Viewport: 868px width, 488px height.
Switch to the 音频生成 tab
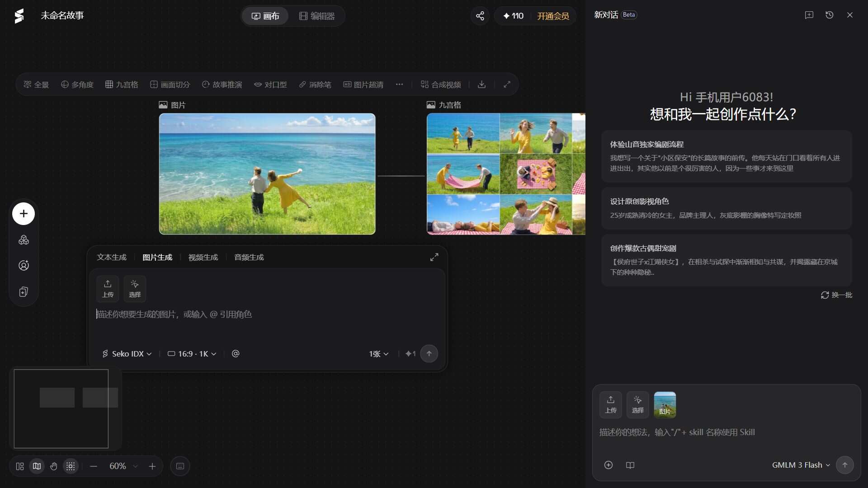(x=249, y=257)
